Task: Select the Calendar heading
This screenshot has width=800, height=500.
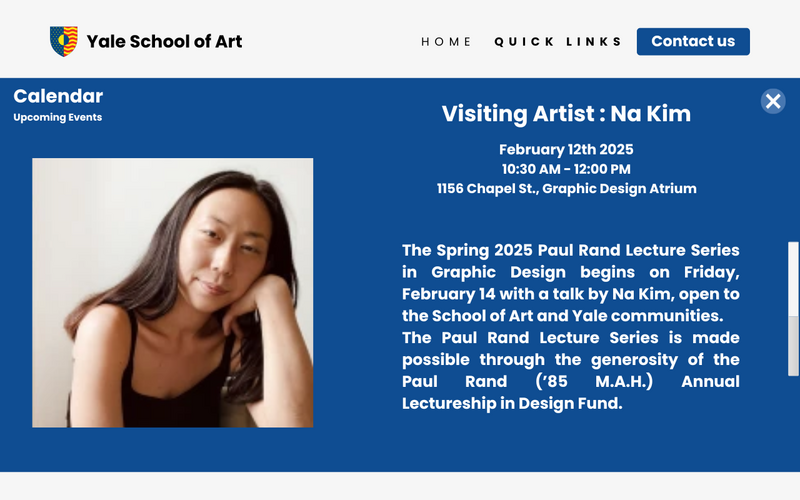Action: (58, 96)
